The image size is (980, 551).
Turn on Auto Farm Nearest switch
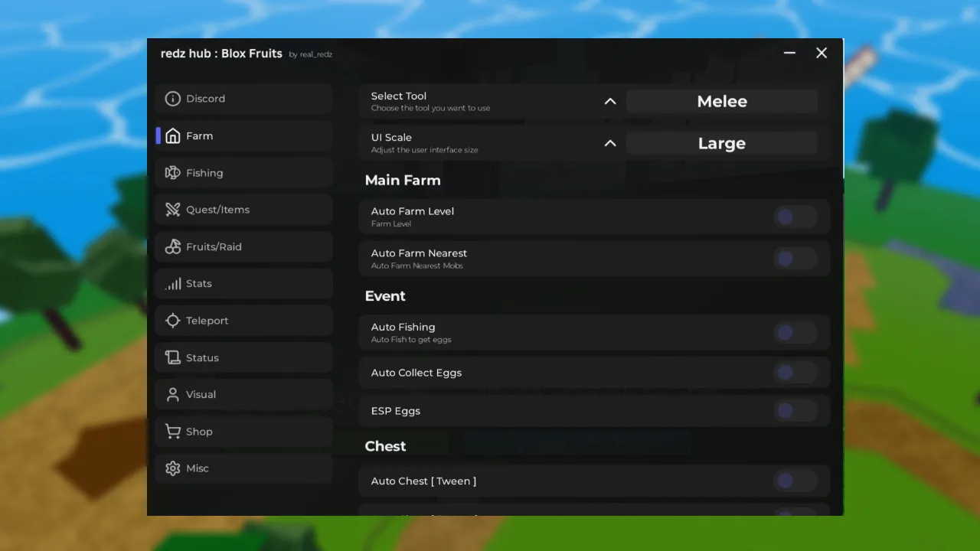click(794, 259)
